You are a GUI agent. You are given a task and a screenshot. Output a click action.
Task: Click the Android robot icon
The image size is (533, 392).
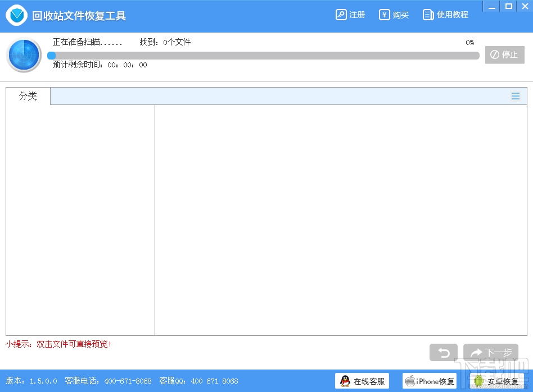click(478, 381)
